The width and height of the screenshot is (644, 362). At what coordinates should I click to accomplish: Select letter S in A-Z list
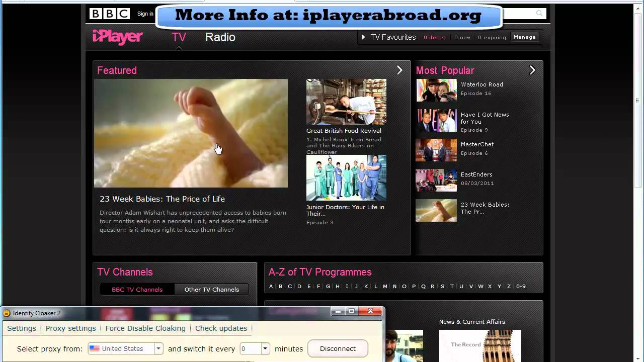(442, 287)
